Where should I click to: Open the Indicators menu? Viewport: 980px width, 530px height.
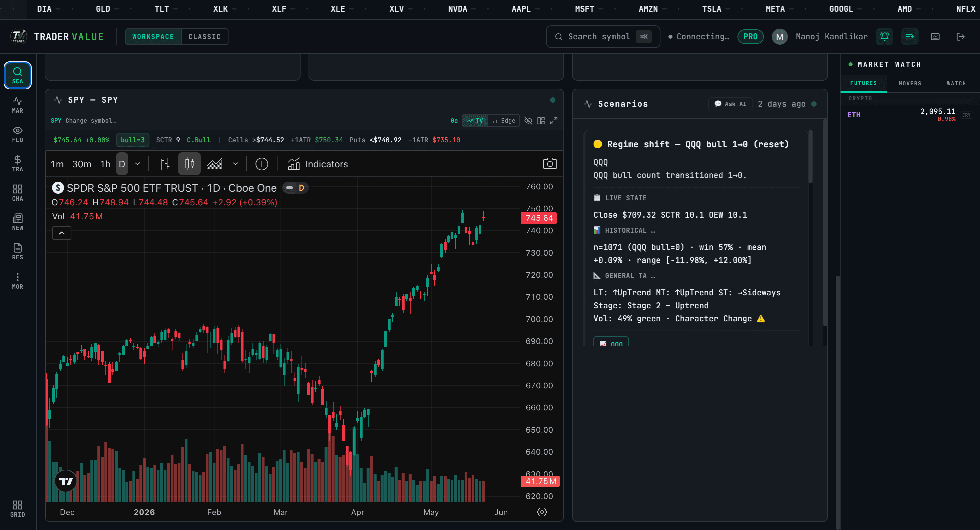click(x=318, y=164)
